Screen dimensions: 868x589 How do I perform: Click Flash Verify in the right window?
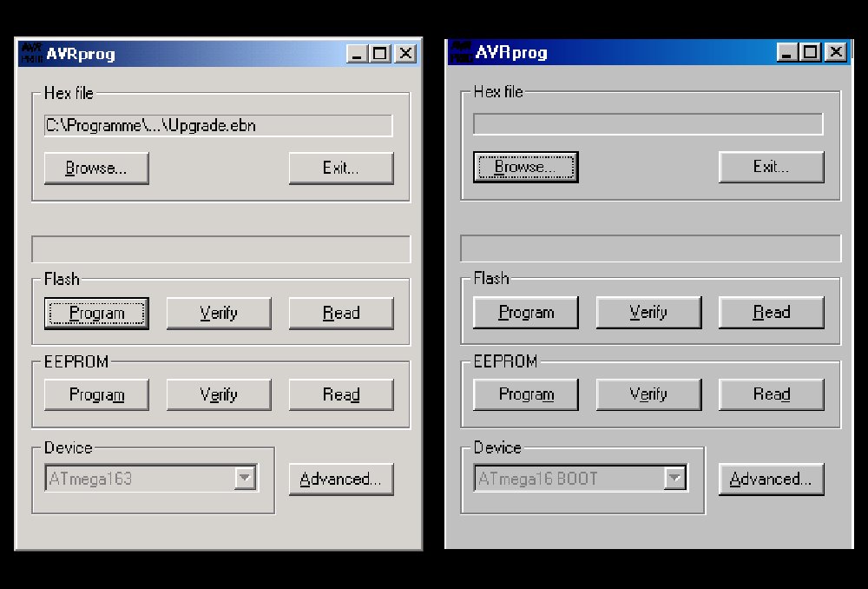pos(648,313)
